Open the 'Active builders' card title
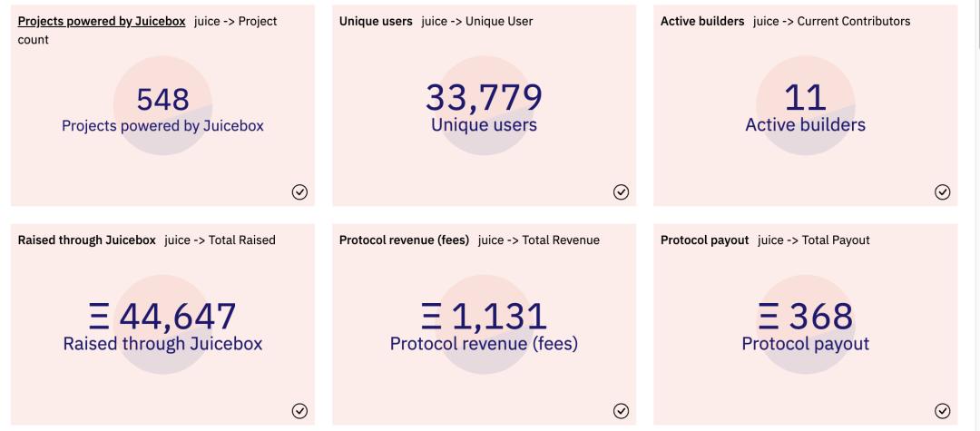980x431 pixels. pyautogui.click(x=702, y=21)
